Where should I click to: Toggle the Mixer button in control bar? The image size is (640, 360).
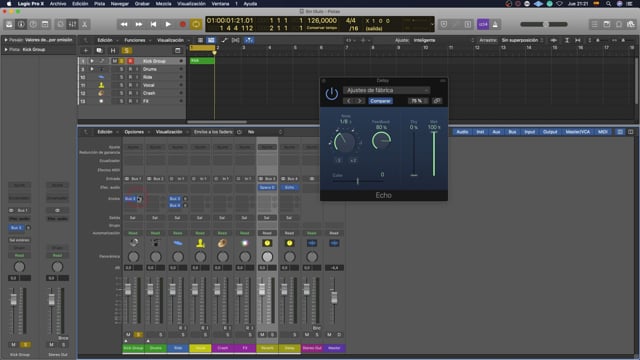(x=73, y=24)
